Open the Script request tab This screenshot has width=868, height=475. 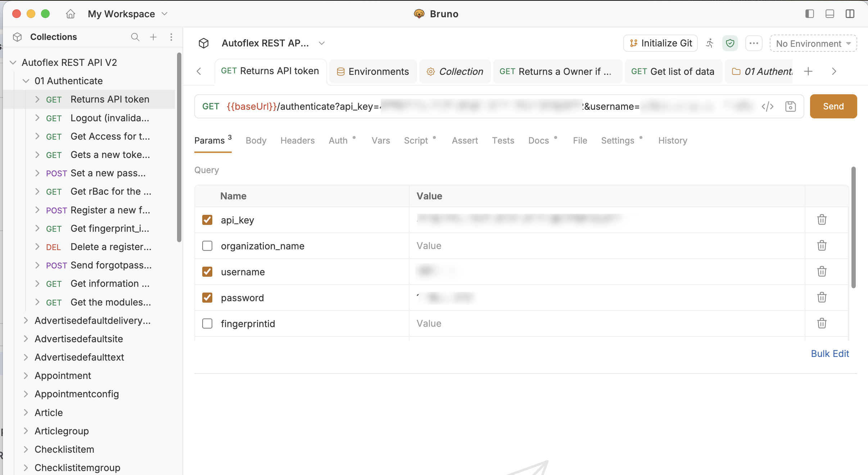416,141
